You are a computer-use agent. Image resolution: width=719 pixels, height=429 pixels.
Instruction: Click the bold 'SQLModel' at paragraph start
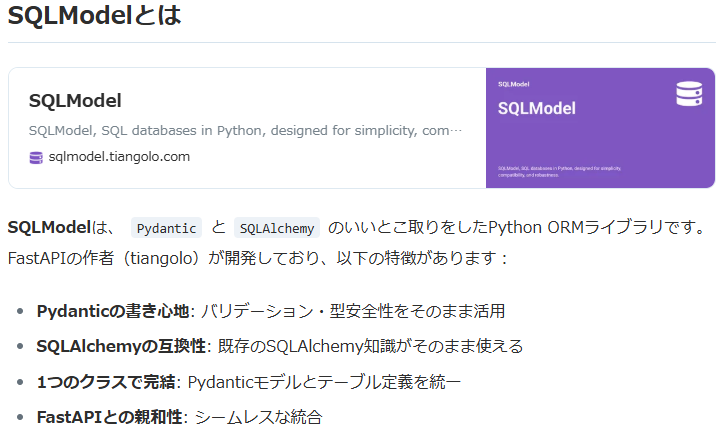click(50, 227)
